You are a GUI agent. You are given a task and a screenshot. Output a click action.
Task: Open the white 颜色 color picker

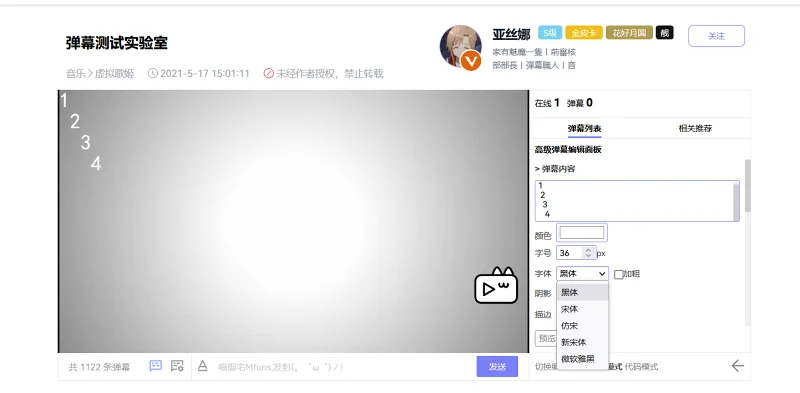click(x=582, y=233)
